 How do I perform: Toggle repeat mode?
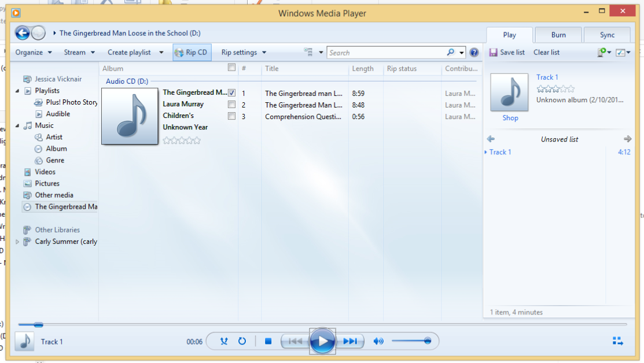point(242,341)
